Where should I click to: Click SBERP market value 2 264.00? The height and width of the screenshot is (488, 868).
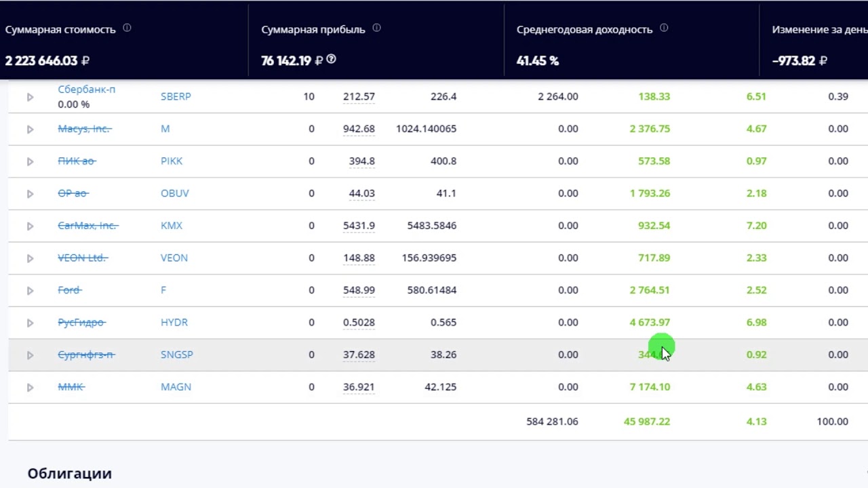click(x=558, y=96)
